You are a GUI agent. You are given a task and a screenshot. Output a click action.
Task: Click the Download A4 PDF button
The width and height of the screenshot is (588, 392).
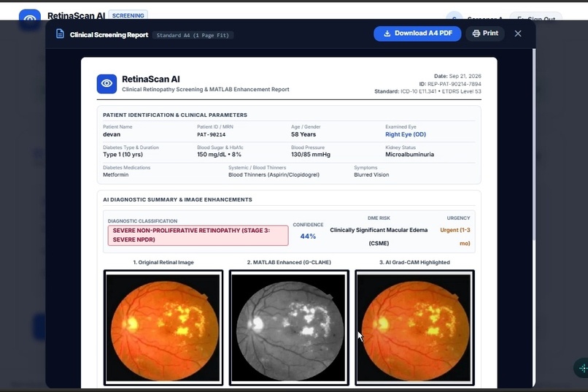click(417, 34)
